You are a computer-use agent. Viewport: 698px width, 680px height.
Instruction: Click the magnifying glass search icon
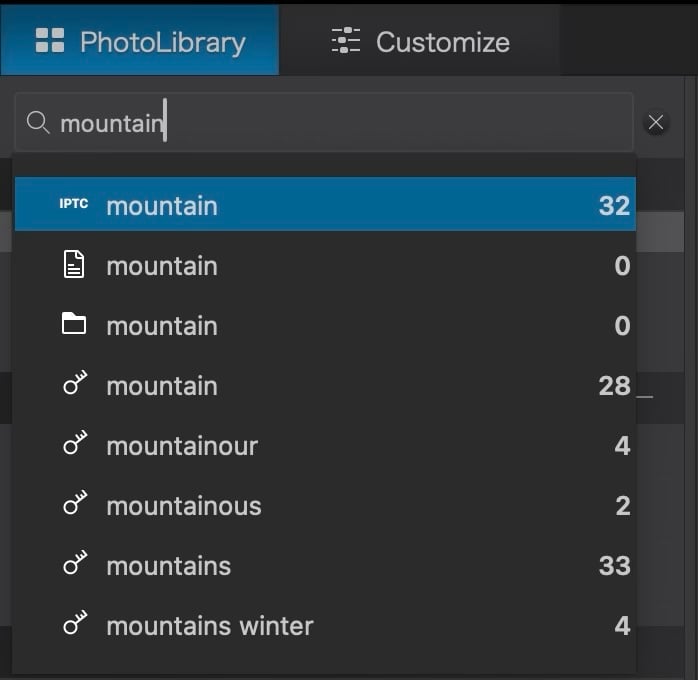38,123
